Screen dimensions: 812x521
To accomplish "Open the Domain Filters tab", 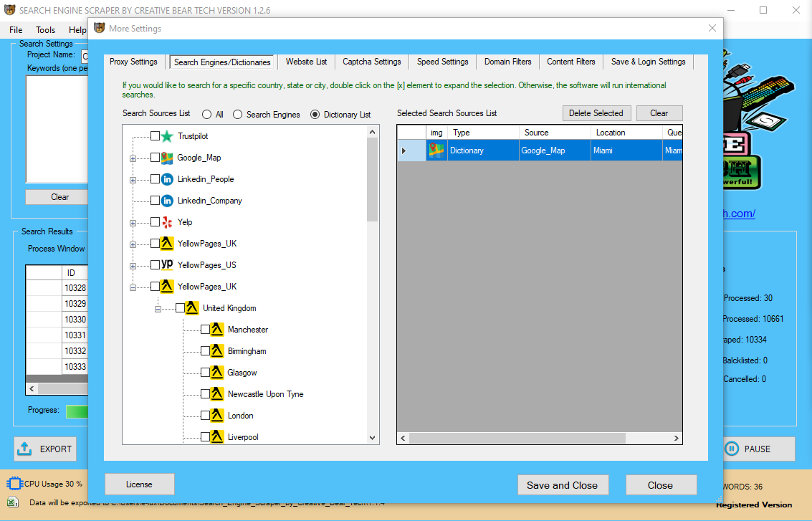I will (508, 62).
